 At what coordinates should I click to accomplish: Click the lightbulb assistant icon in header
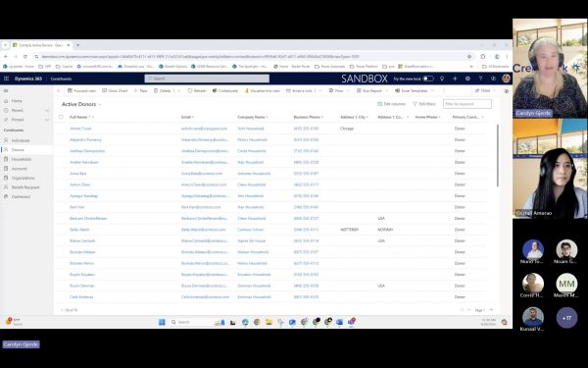pos(442,79)
